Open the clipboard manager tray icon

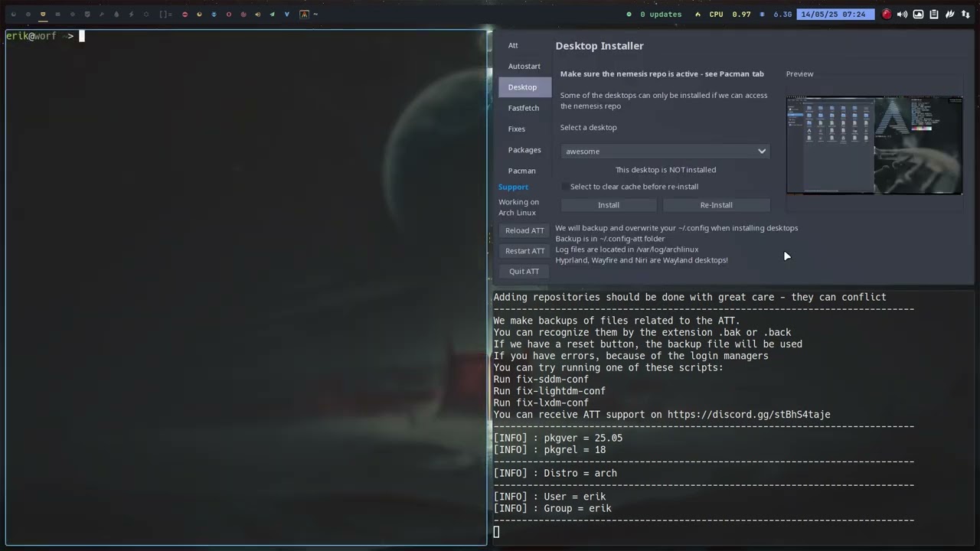click(934, 14)
